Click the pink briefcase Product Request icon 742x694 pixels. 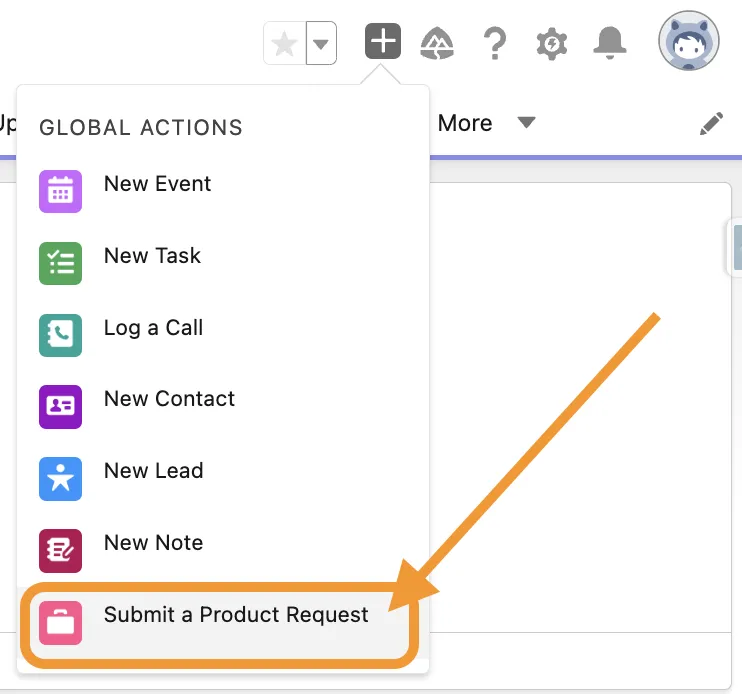tap(60, 622)
